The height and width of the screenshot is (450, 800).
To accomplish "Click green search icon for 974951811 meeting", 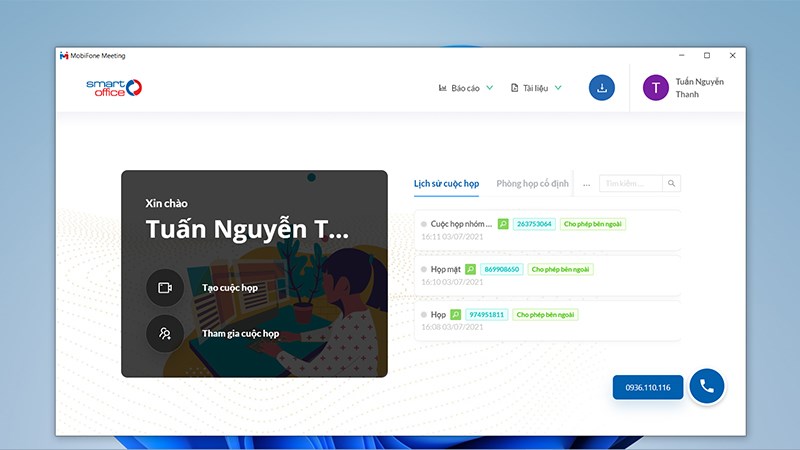I will pyautogui.click(x=456, y=315).
